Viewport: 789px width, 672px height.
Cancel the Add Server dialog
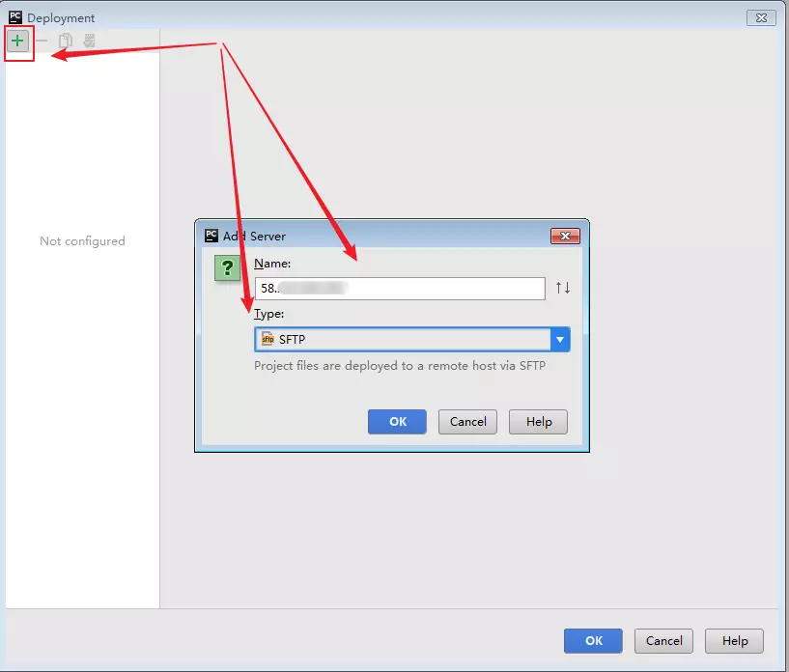(467, 422)
